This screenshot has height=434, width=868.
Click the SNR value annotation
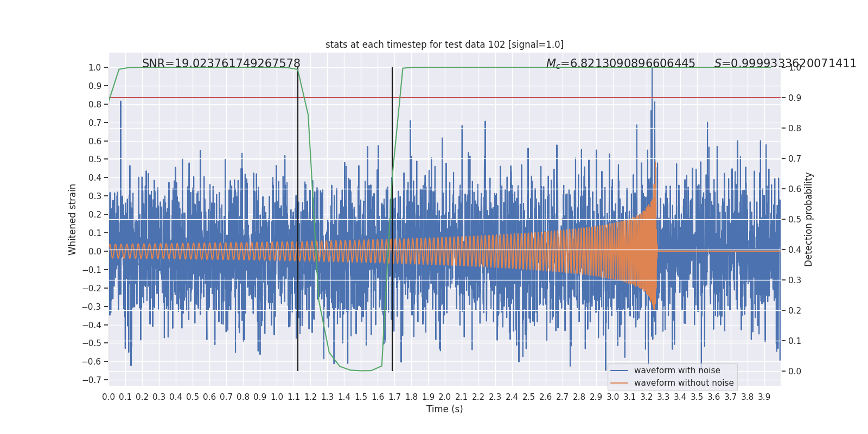(221, 63)
